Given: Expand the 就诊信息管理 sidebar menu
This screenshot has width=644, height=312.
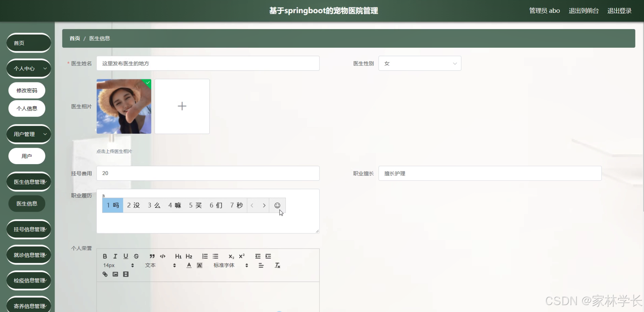Looking at the screenshot, I should click(x=29, y=255).
